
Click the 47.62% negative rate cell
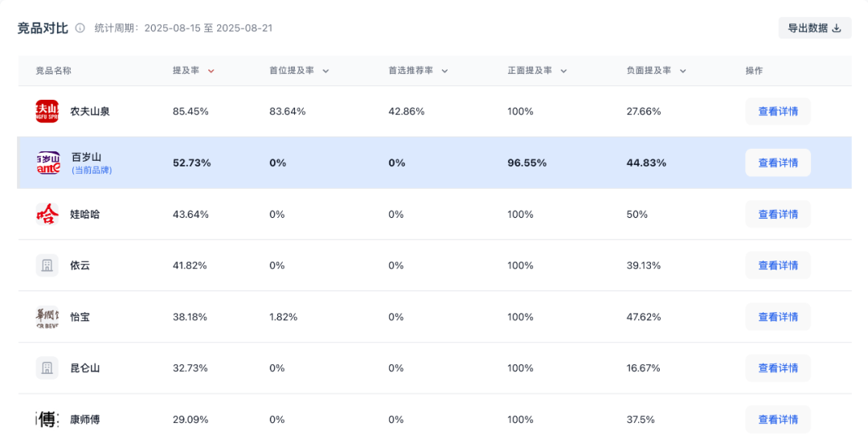coord(644,318)
